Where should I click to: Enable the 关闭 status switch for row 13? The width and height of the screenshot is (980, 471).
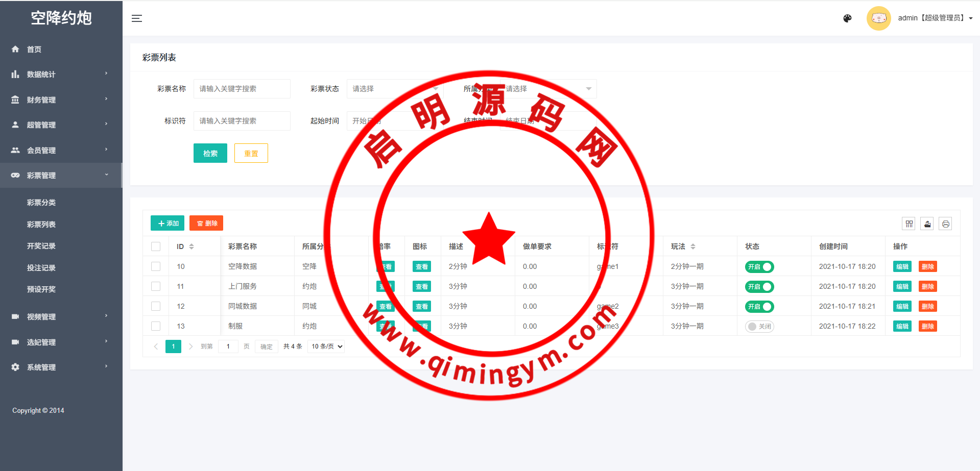tap(759, 327)
